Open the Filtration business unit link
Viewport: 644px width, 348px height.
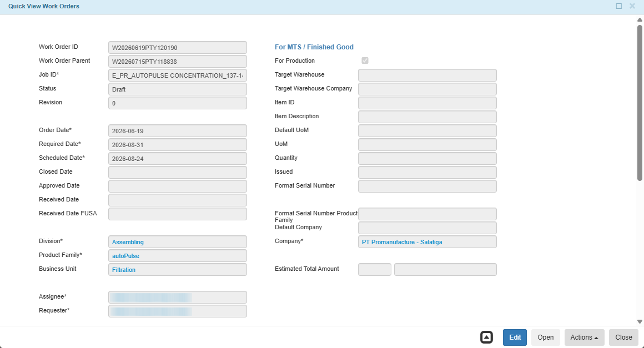point(124,270)
